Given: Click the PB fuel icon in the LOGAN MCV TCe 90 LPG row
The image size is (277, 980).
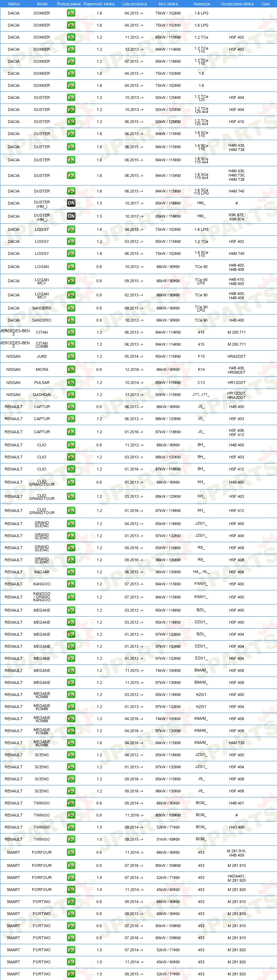Looking at the screenshot, I should pyautogui.click(x=71, y=281).
